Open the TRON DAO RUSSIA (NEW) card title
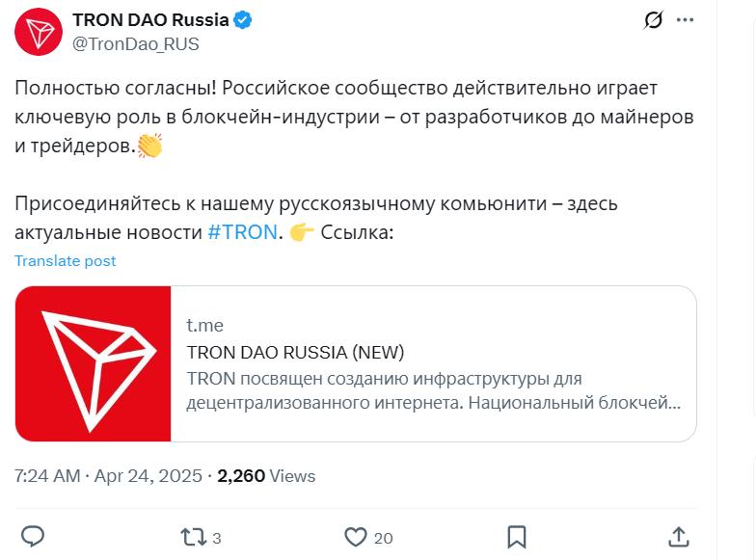 pos(295,351)
